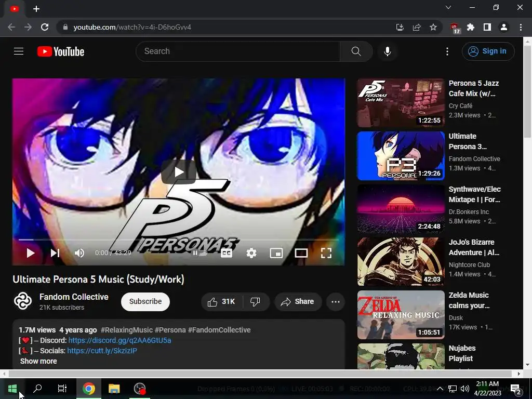Toggle closed captions CC

click(227, 253)
